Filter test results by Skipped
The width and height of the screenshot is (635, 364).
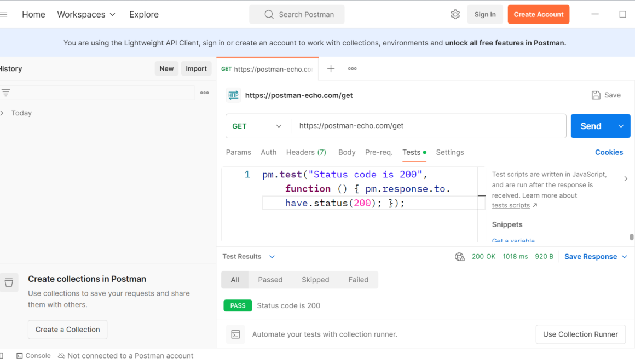pyautogui.click(x=315, y=280)
